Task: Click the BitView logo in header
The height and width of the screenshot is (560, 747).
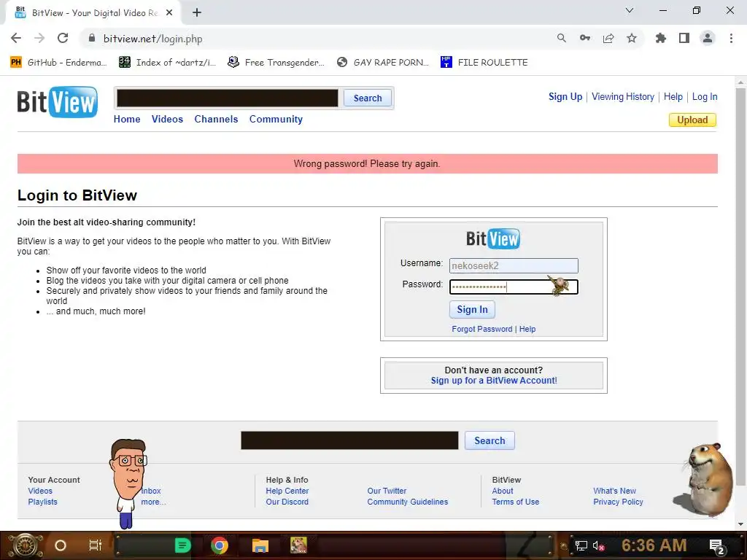Action: pos(57,101)
